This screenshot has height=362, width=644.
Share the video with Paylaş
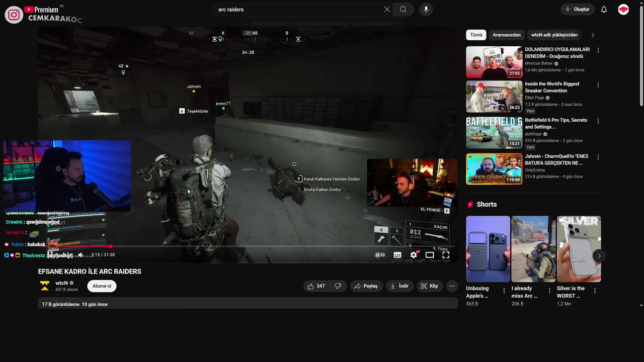coord(366,286)
